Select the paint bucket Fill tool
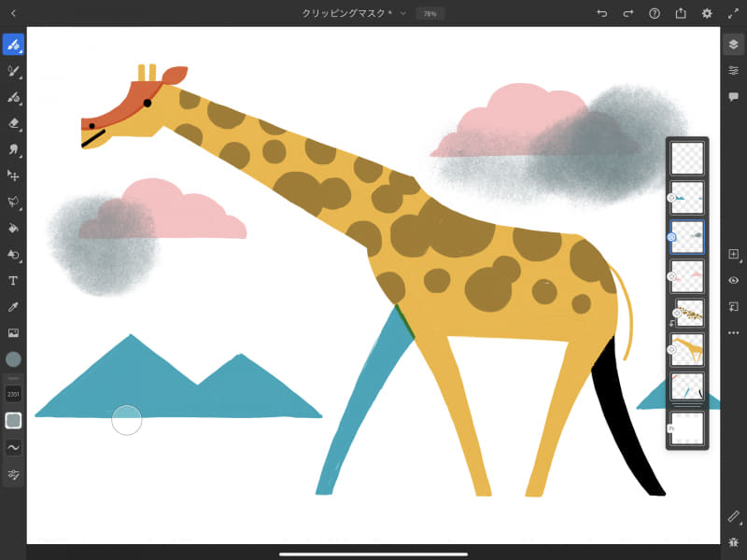The height and width of the screenshot is (560, 747). [x=13, y=228]
